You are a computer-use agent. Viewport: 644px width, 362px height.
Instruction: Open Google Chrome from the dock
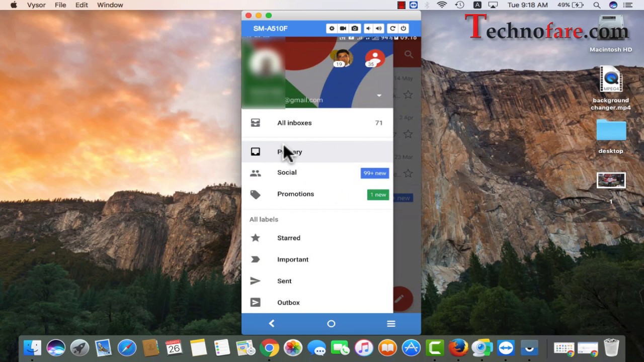(269, 348)
